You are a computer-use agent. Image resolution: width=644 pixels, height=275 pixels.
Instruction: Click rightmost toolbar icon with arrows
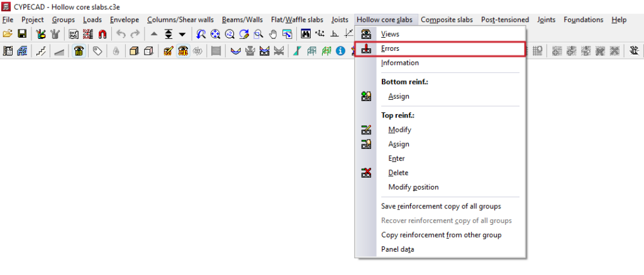[635, 51]
